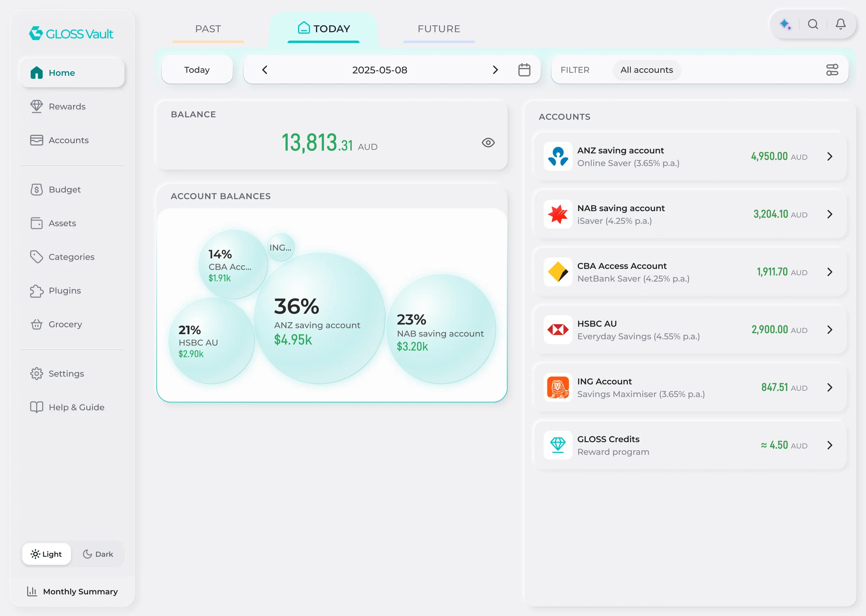
Task: Click the ING orange lion logo
Action: coord(558,387)
